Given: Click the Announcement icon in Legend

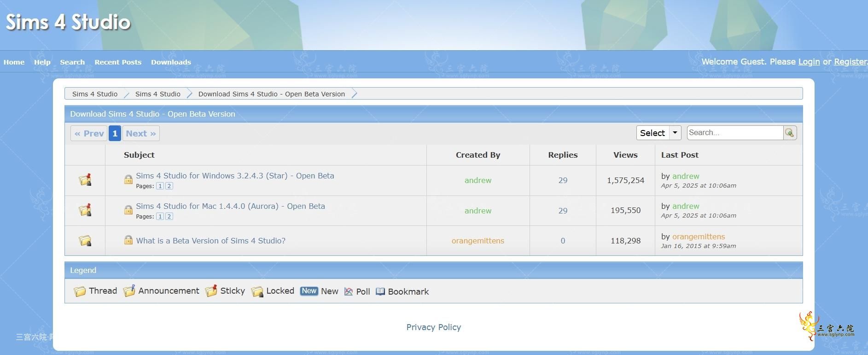Looking at the screenshot, I should pyautogui.click(x=129, y=291).
